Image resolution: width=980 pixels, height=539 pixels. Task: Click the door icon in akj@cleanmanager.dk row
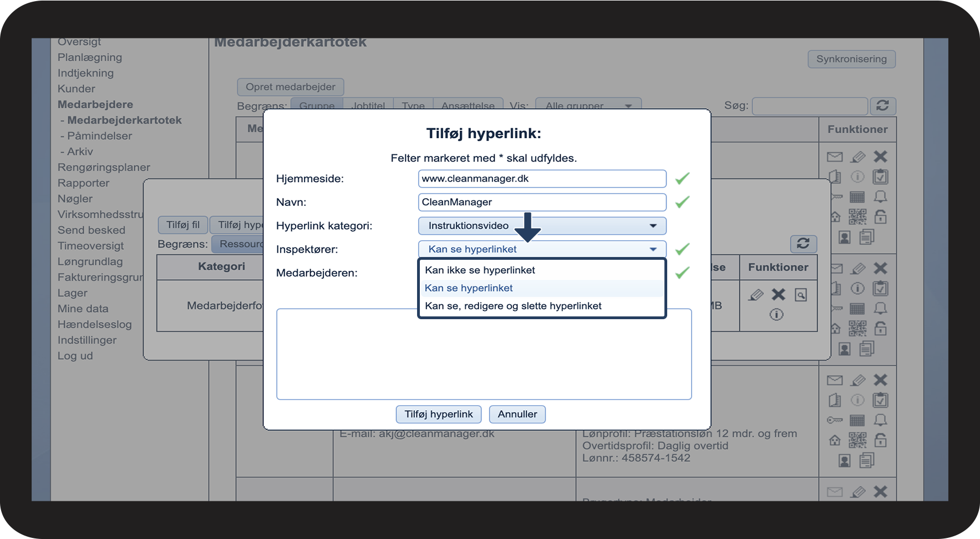point(835,400)
